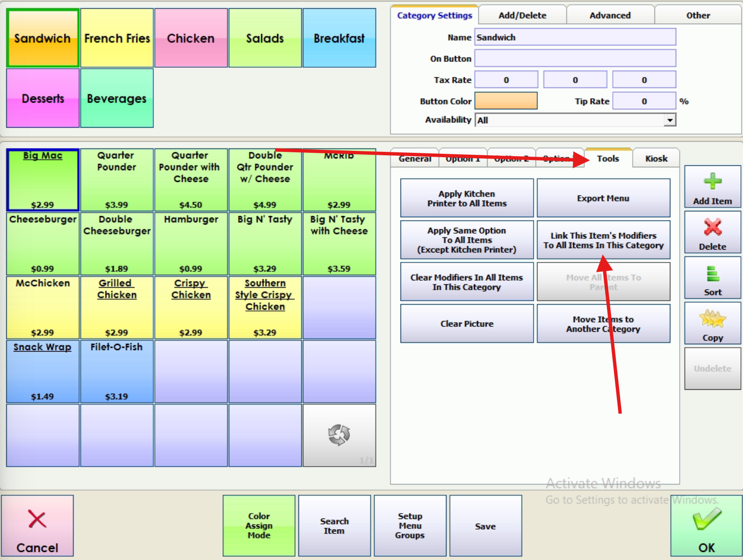This screenshot has width=743, height=560.
Task: Open the Advanced tab
Action: click(x=610, y=15)
